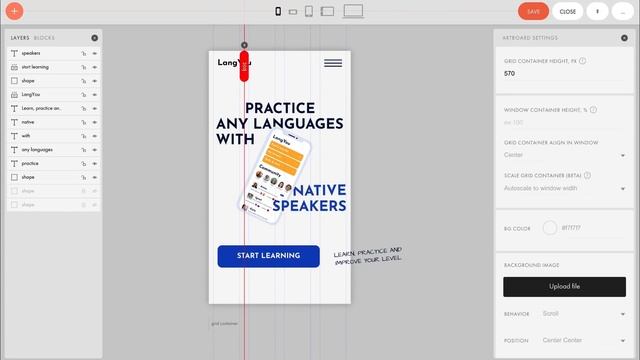Click the orange plus add-element button
Screen dimensions: 640x360
pyautogui.click(x=14, y=11)
